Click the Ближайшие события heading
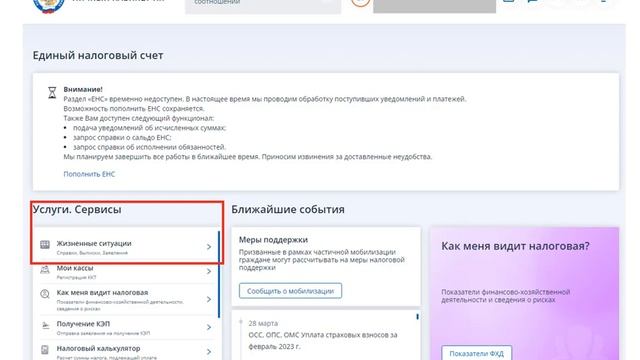640x360 pixels. point(288,209)
